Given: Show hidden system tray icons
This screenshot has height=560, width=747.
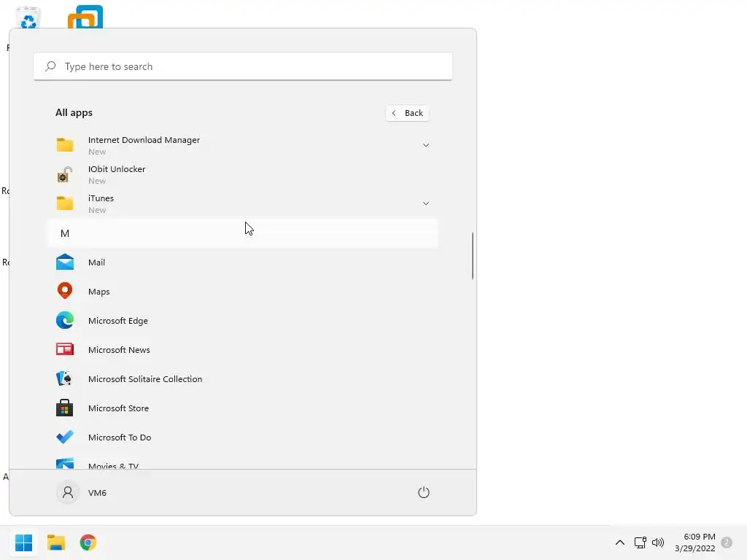Looking at the screenshot, I should [620, 542].
